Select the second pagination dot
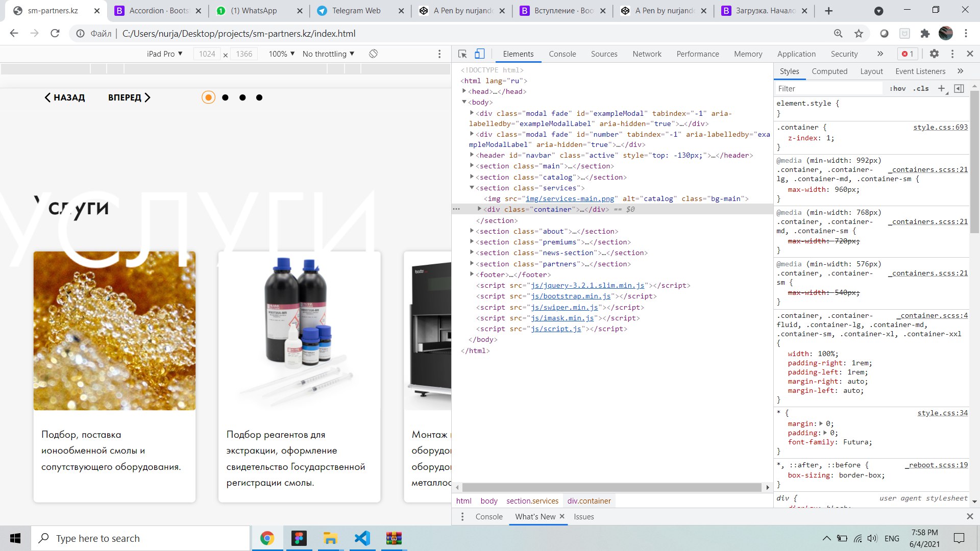The width and height of the screenshot is (980, 551). click(225, 97)
